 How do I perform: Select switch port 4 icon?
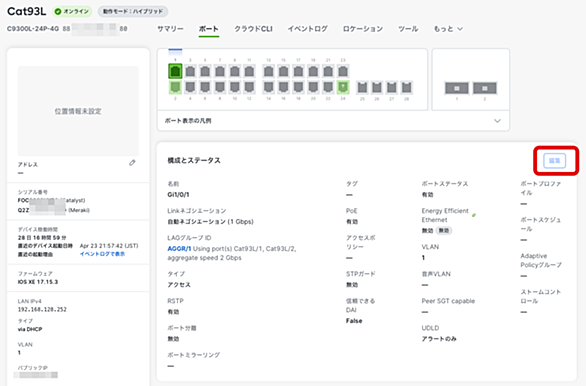pos(190,87)
